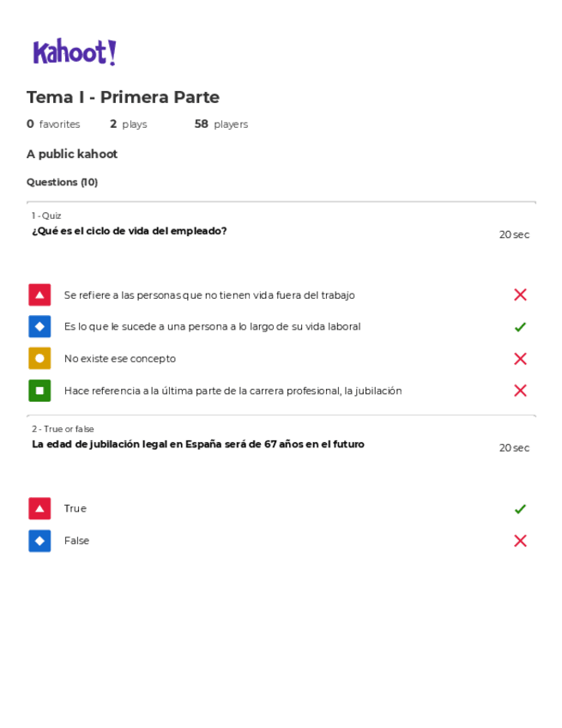Click the green square answer icon
Viewport: 562px width, 728px height.
click(39, 391)
